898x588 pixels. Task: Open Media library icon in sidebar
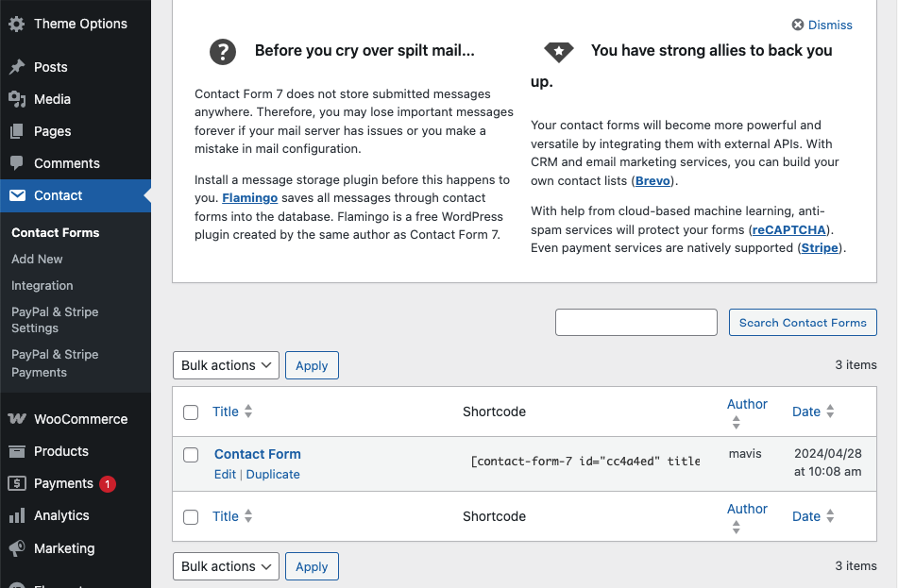point(17,99)
